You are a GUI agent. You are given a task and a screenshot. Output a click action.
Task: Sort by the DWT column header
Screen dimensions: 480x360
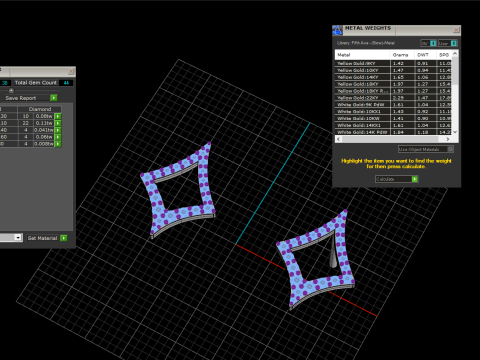click(426, 55)
